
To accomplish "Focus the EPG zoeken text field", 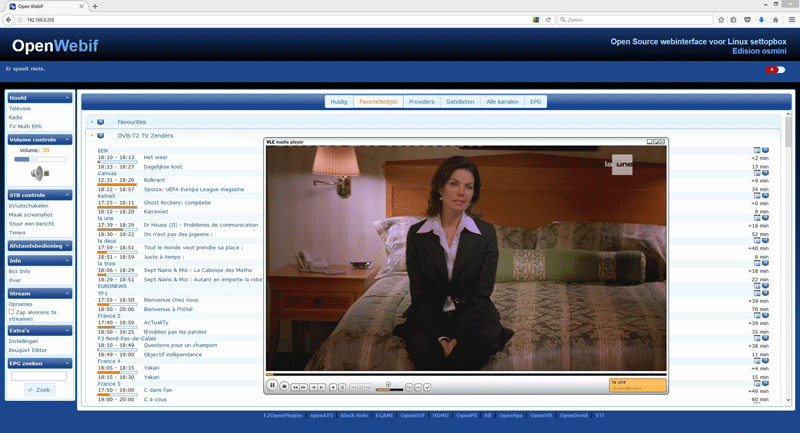I will coord(39,376).
